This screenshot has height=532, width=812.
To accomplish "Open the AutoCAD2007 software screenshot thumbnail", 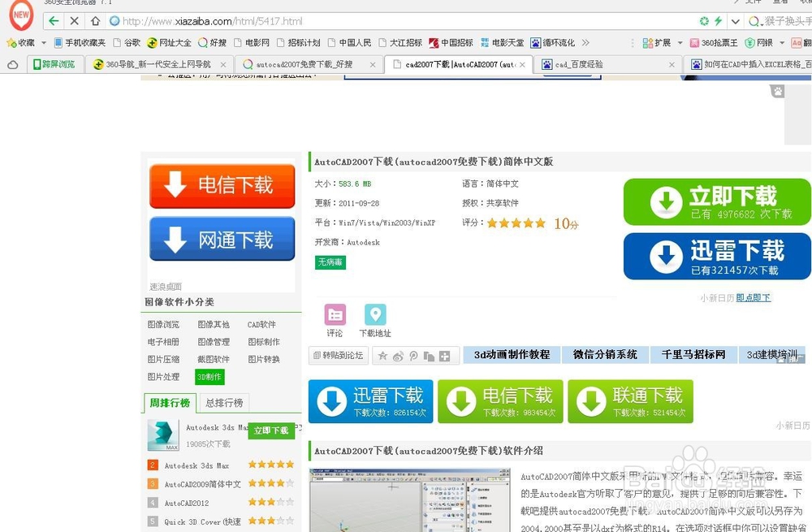I will (x=410, y=500).
